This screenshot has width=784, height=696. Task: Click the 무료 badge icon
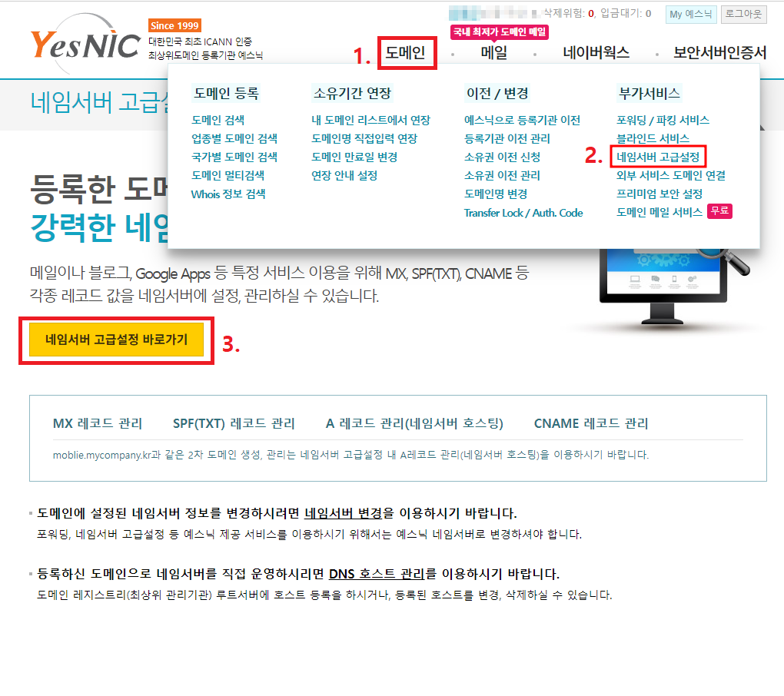tap(719, 211)
